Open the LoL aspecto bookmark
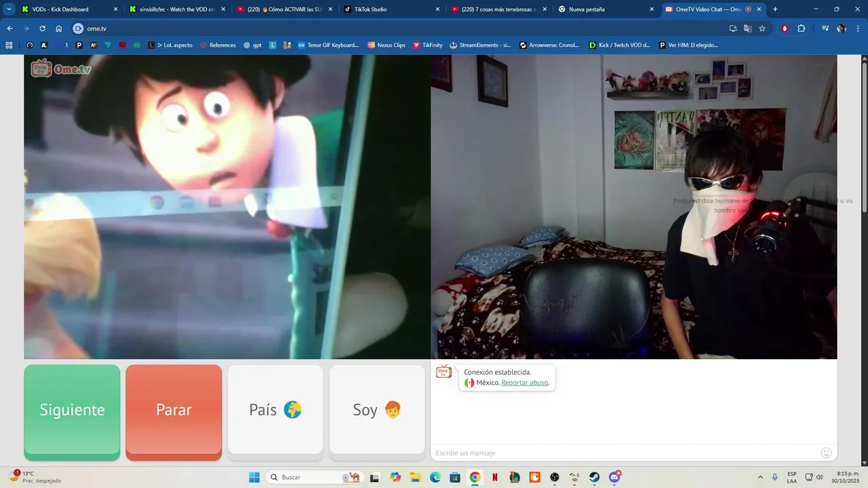 pos(170,45)
